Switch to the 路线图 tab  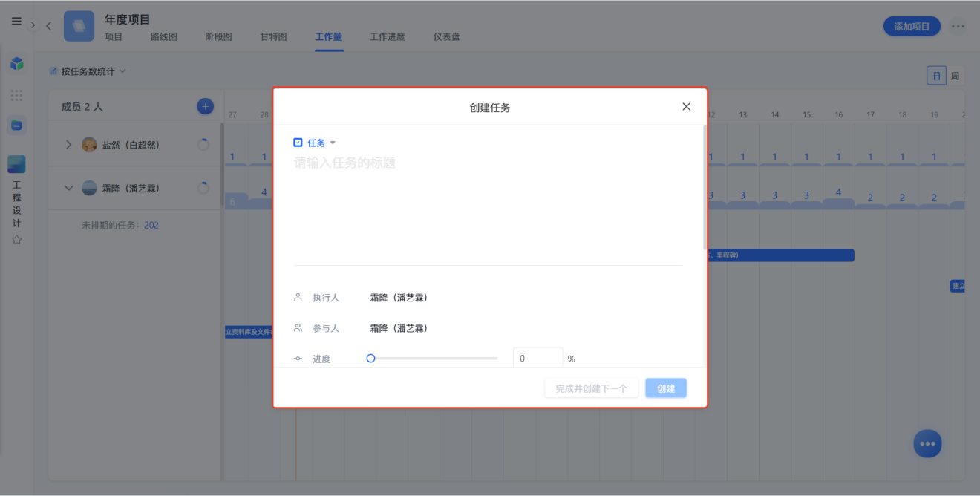click(164, 36)
